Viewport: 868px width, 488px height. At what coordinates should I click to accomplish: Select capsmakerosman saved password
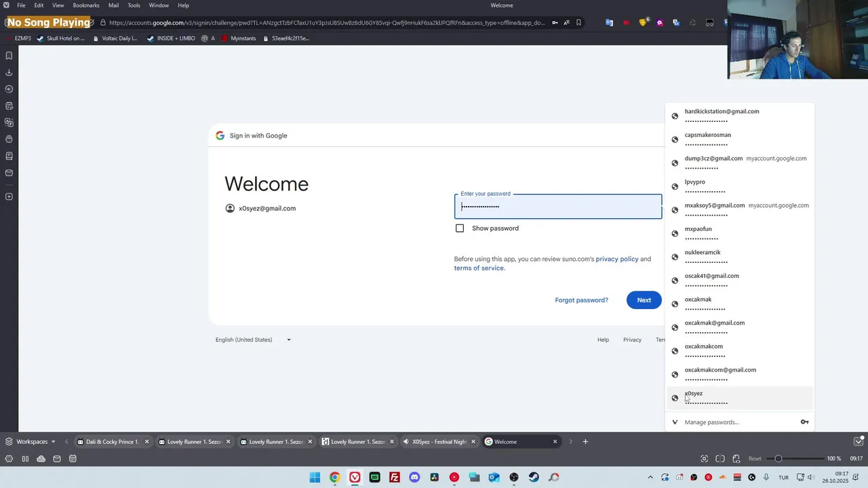pyautogui.click(x=739, y=140)
